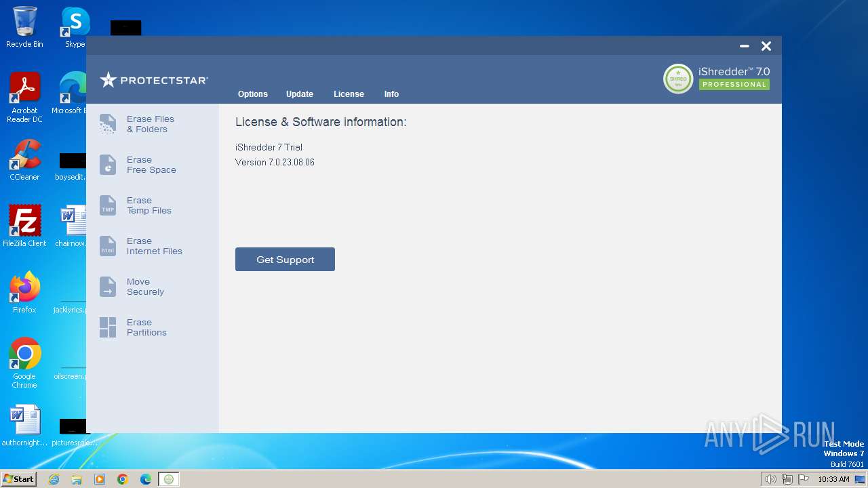Click the Get Support button
The height and width of the screenshot is (488, 868).
285,260
